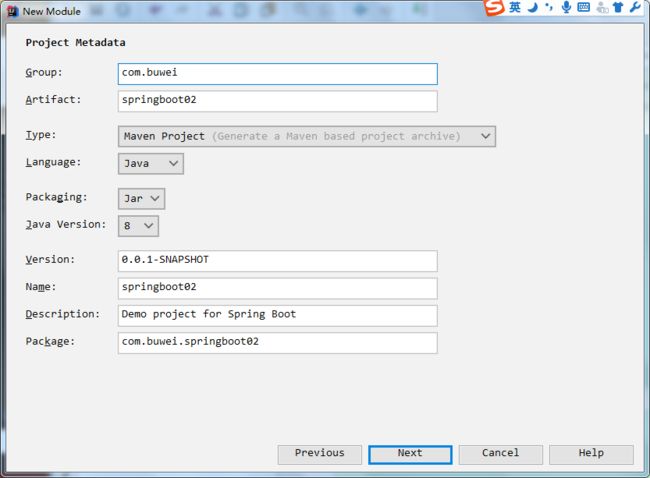Open the wrench settings icon

(x=635, y=7)
